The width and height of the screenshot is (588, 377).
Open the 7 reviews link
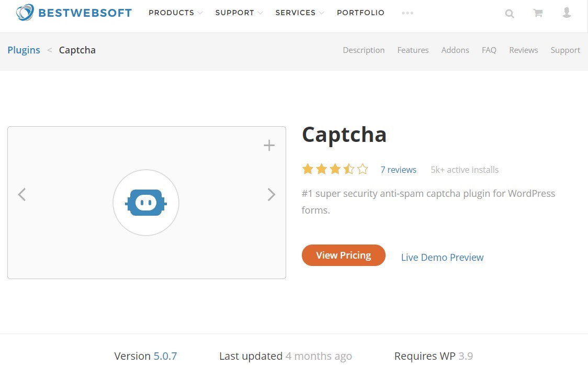pos(398,170)
